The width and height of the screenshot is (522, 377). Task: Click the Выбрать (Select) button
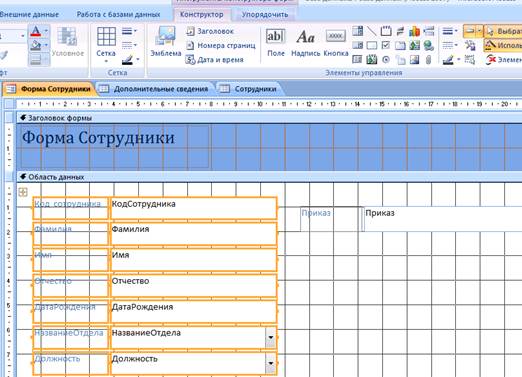(503, 31)
